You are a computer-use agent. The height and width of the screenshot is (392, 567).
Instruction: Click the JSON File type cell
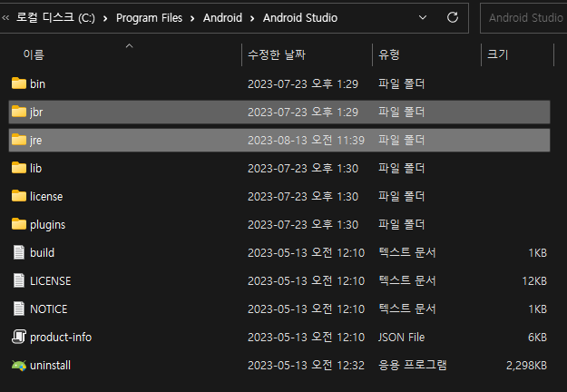click(x=401, y=338)
